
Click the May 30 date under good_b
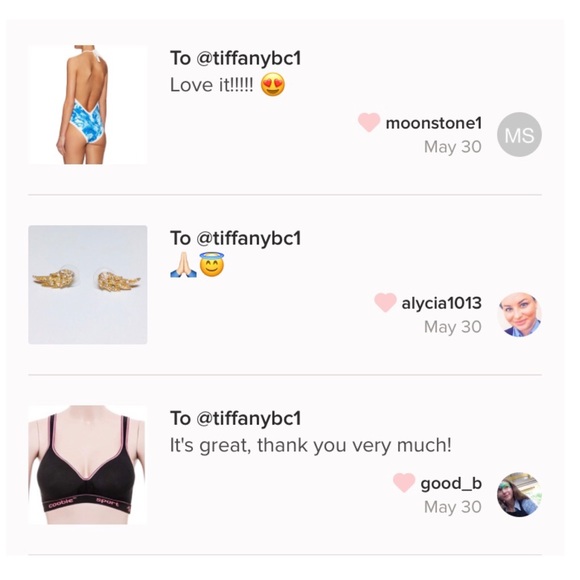click(453, 507)
